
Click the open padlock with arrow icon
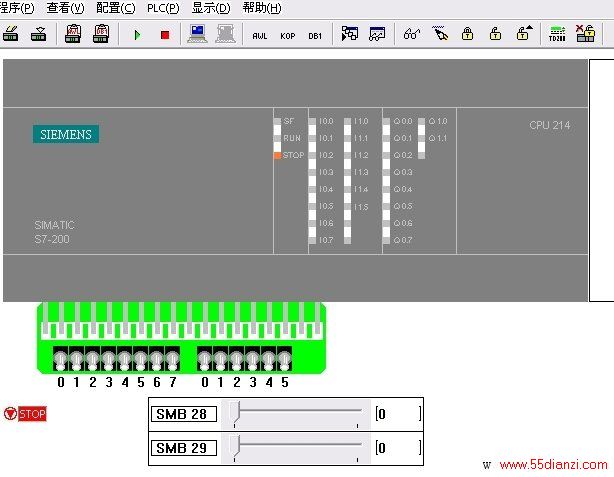click(x=524, y=33)
